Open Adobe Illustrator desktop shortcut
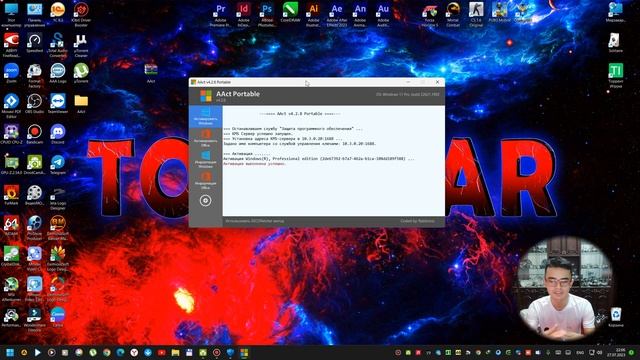 pos(313,14)
